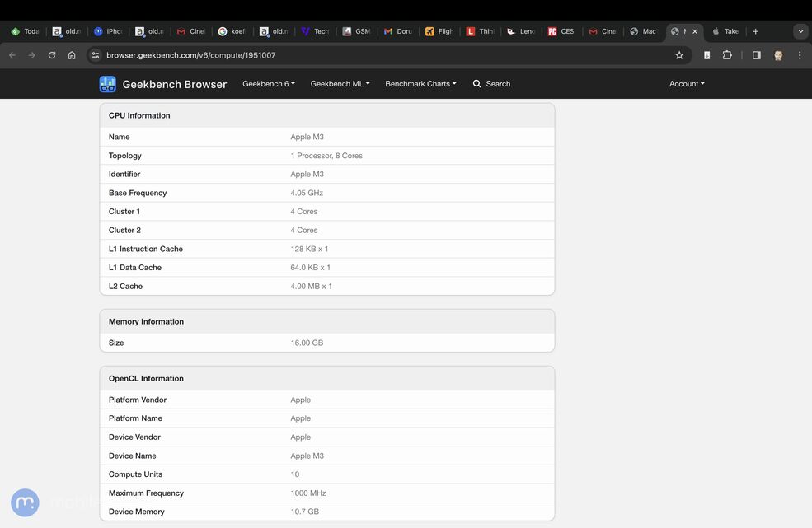This screenshot has height=528, width=812.
Task: Click the Search link in navbar
Action: (x=491, y=84)
